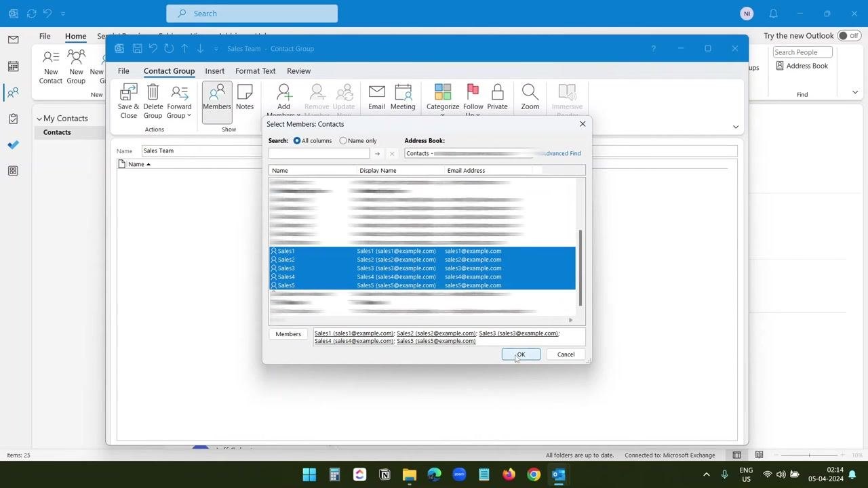
Task: Click the contact list vertical scrollbar
Action: point(580,268)
